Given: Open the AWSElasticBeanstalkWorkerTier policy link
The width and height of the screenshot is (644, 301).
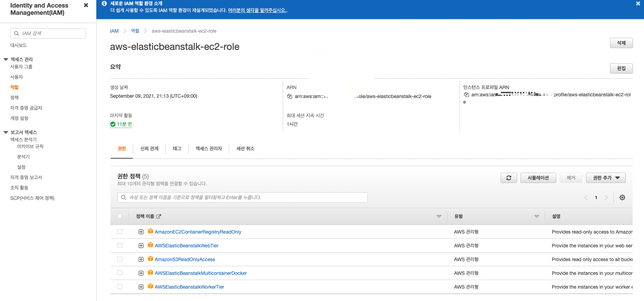Looking at the screenshot, I should 189,287.
